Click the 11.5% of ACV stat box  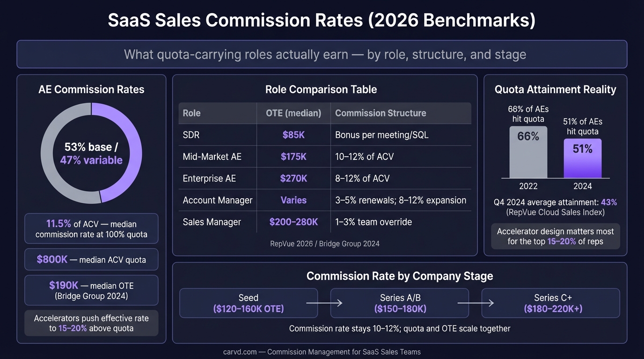pyautogui.click(x=91, y=229)
